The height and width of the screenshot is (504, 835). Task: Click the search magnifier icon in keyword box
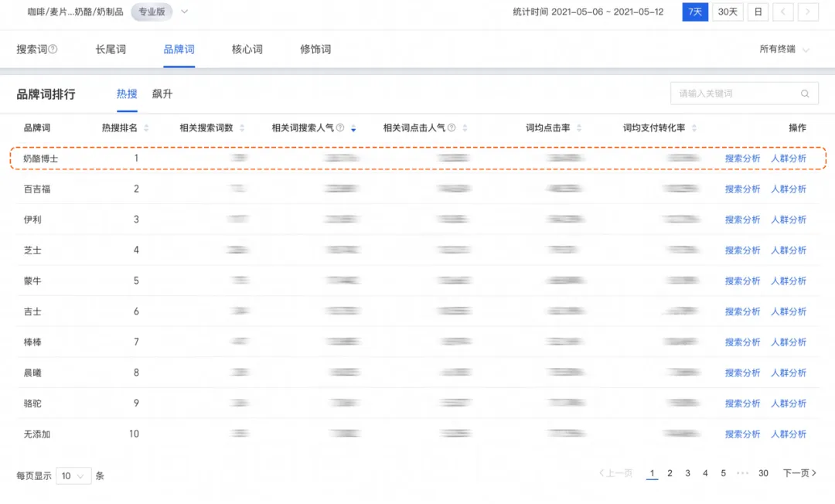(x=805, y=94)
